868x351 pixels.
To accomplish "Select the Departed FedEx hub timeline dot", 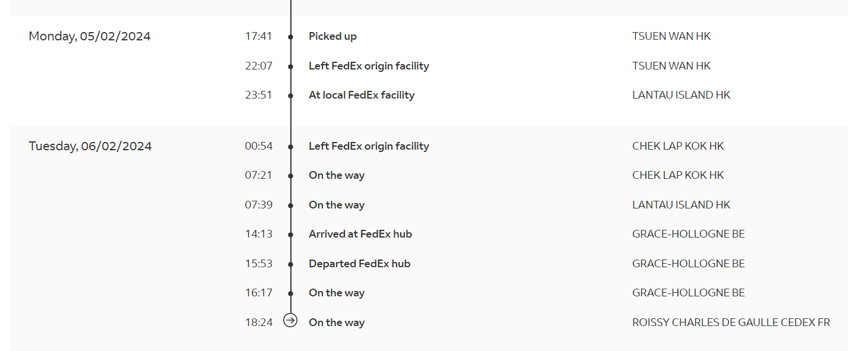I will 291,264.
